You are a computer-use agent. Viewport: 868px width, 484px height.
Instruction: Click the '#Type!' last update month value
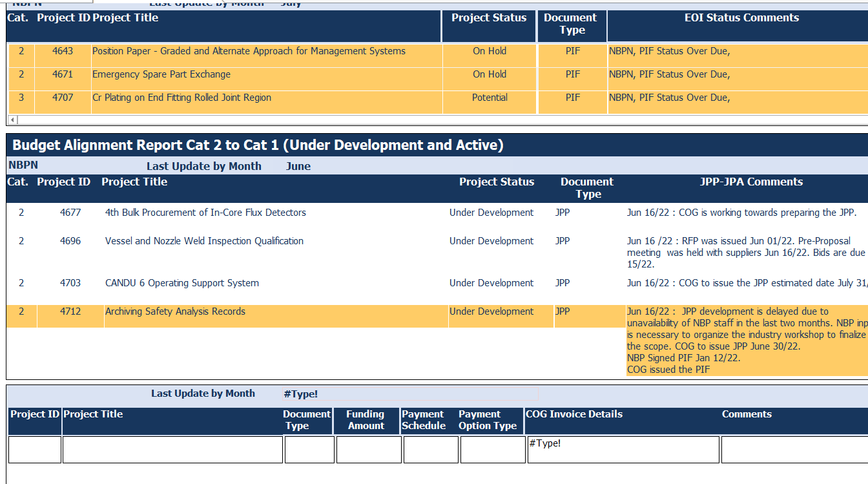point(301,394)
